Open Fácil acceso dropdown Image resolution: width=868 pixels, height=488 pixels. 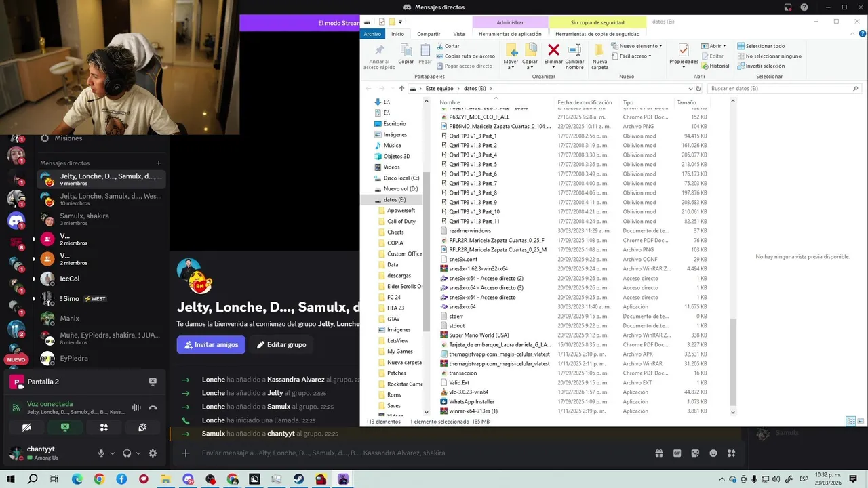631,56
